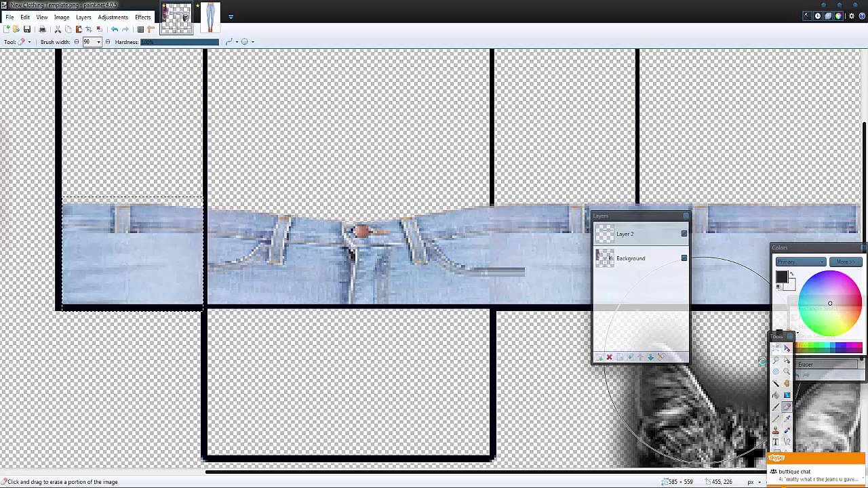Print the image using printer icon
Image resolution: width=868 pixels, height=488 pixels.
click(x=43, y=29)
